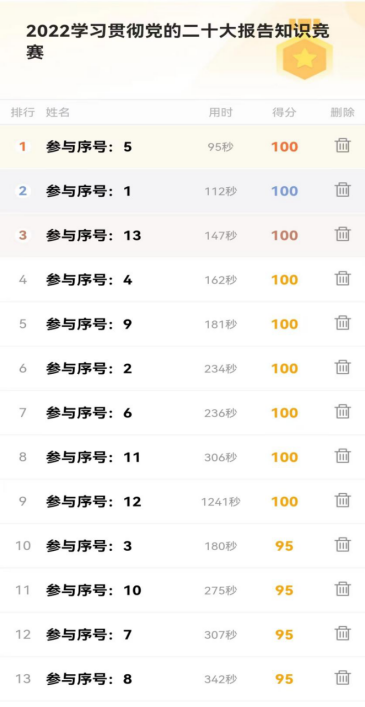
Task: Open the first-place row 参与序号:5
Action: pos(182,147)
